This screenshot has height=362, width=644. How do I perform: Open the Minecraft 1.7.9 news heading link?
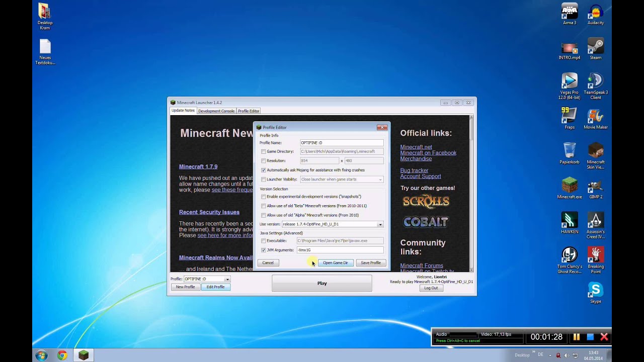click(198, 166)
